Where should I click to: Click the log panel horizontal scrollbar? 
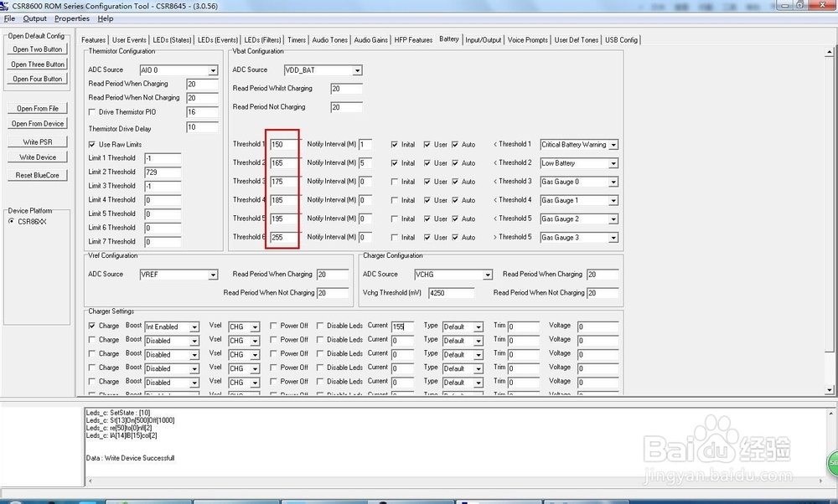pos(455,481)
